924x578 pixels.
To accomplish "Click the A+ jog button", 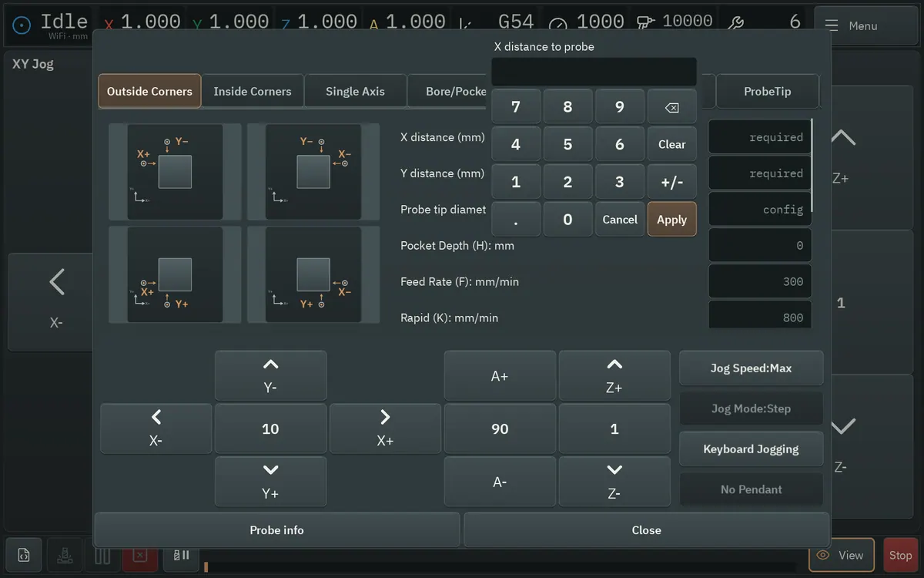I will pos(500,376).
